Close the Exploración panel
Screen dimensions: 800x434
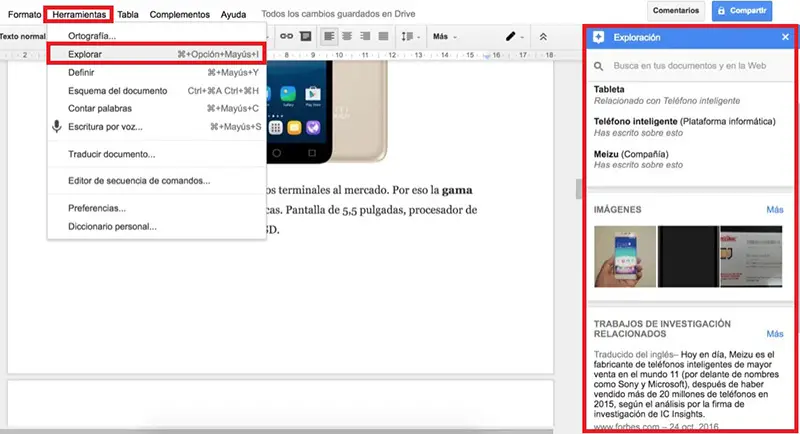(x=785, y=37)
